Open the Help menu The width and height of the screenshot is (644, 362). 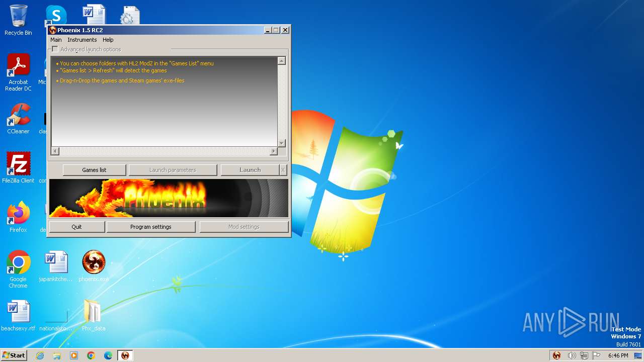[108, 40]
